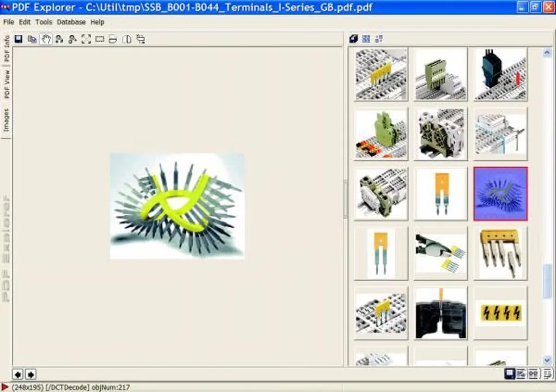Open the Help menu
556x392 pixels.
tap(97, 22)
